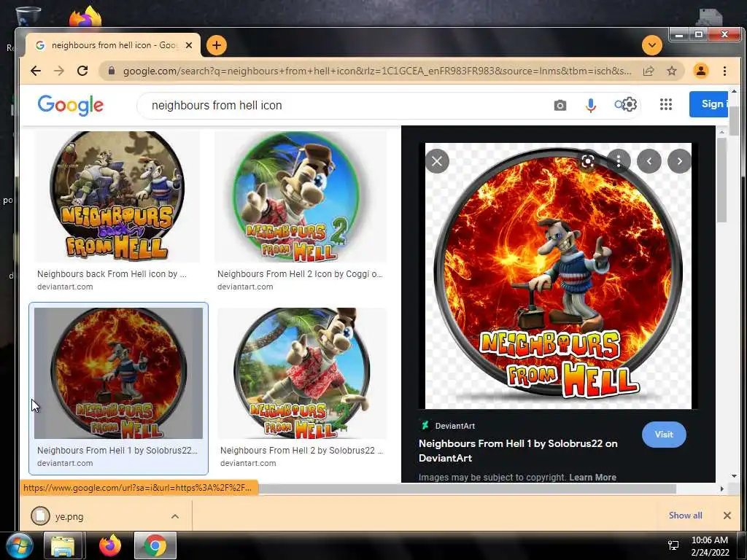
Task: Search by image using the camera icon
Action: point(560,105)
